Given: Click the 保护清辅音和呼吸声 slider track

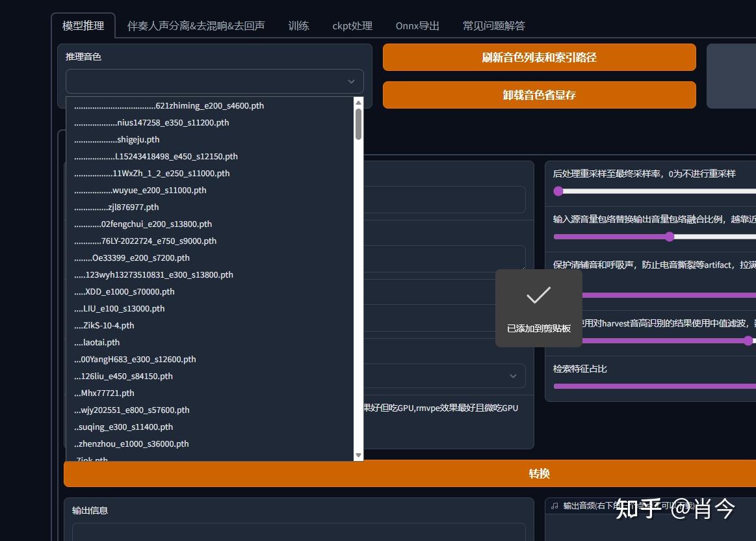Looking at the screenshot, I should click(x=669, y=295).
